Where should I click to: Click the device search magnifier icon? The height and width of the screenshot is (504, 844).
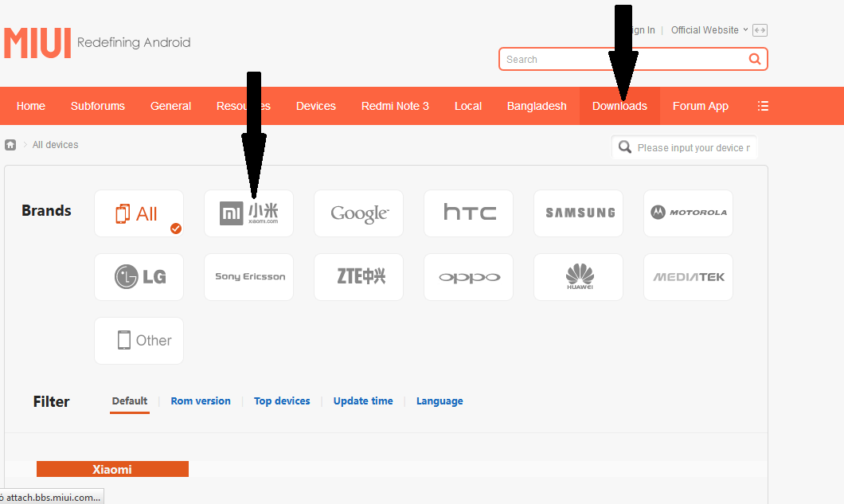point(624,147)
